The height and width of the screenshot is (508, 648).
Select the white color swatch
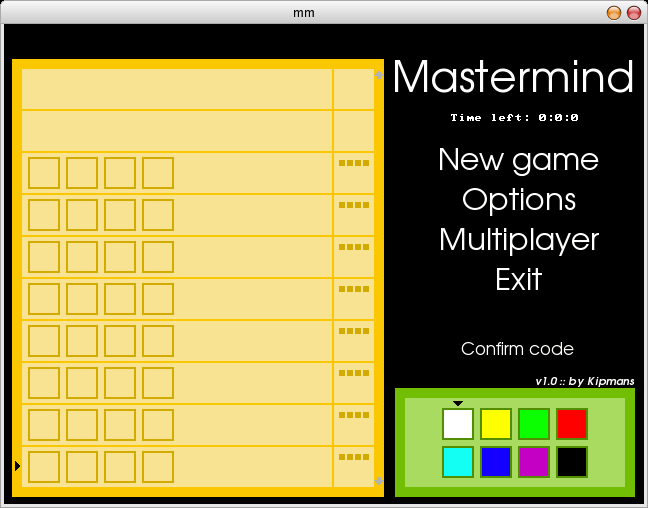pyautogui.click(x=458, y=424)
